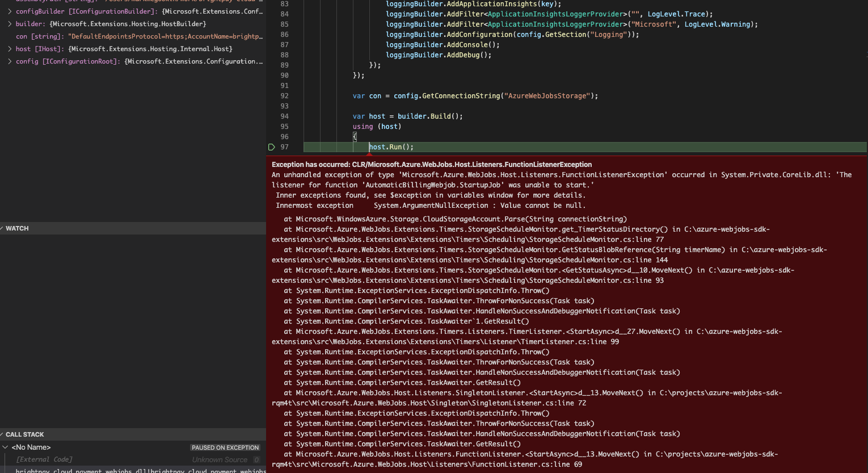This screenshot has height=473, width=868.
Task: Select the FunctionListenerException header text
Action: coord(431,164)
